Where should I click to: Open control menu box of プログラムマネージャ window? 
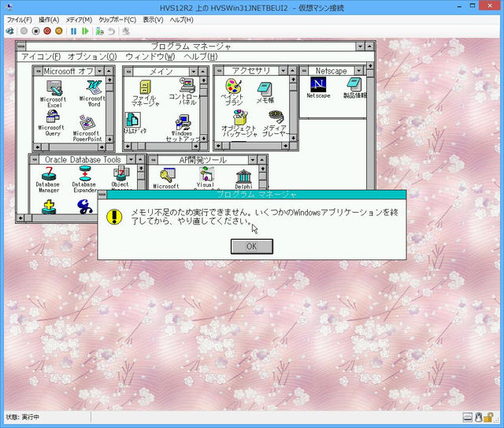pos(21,47)
